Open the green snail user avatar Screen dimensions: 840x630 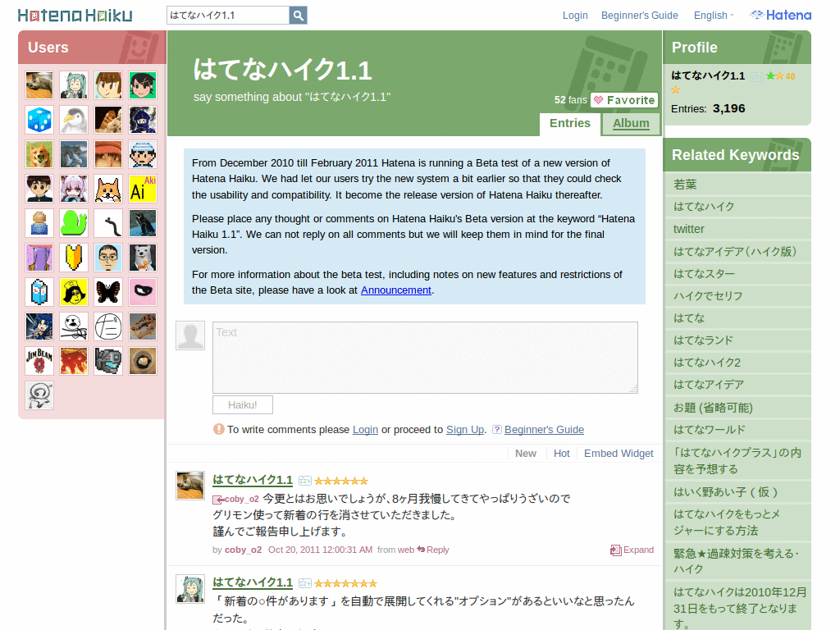click(74, 223)
